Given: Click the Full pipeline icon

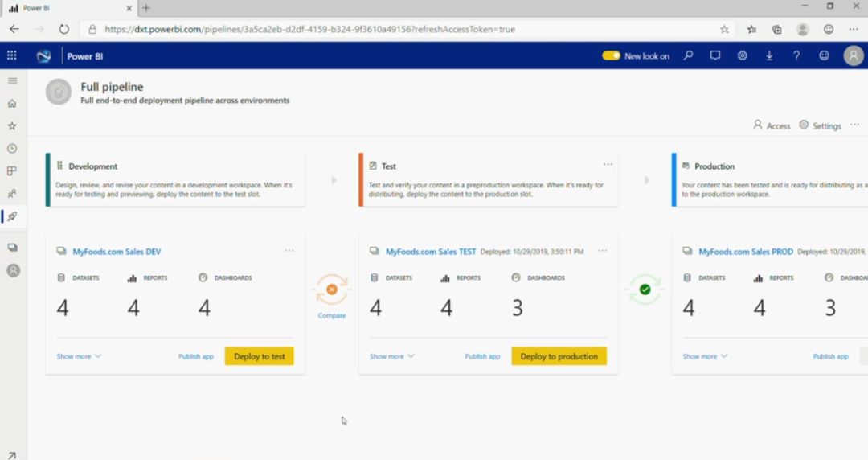Looking at the screenshot, I should pyautogui.click(x=59, y=92).
